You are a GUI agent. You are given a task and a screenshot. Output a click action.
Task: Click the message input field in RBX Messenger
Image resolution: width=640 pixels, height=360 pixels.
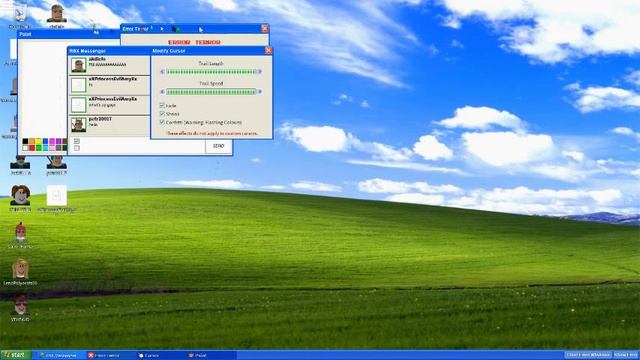pos(142,146)
